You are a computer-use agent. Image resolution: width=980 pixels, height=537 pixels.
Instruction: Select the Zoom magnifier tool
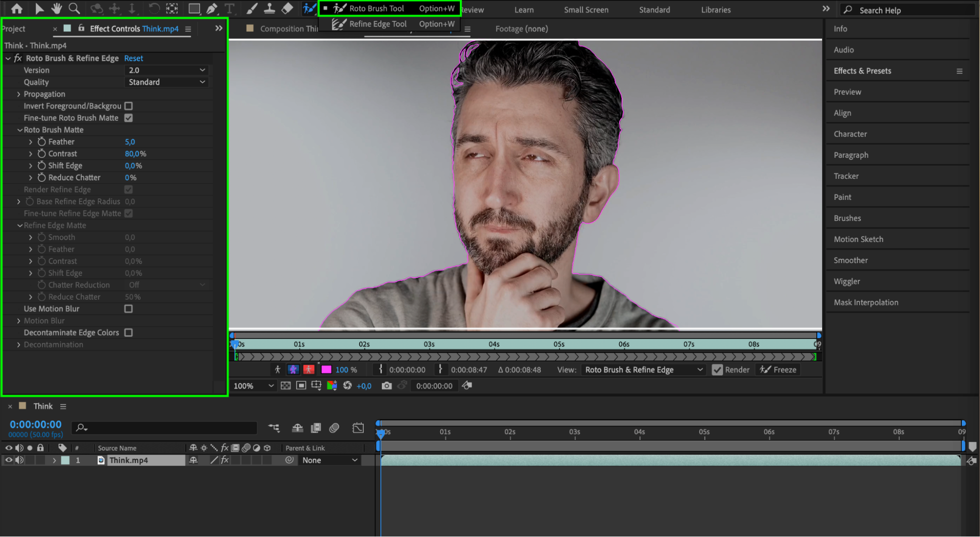pyautogui.click(x=74, y=8)
